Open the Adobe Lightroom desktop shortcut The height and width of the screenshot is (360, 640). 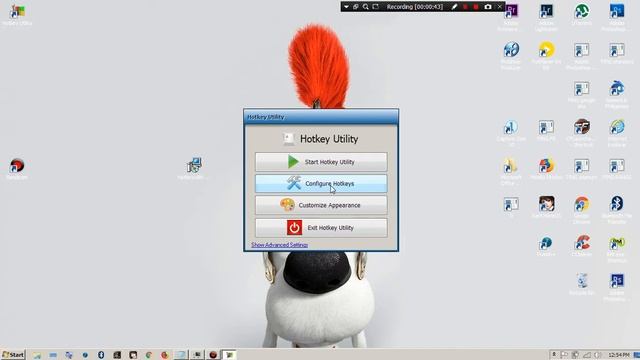coord(546,16)
